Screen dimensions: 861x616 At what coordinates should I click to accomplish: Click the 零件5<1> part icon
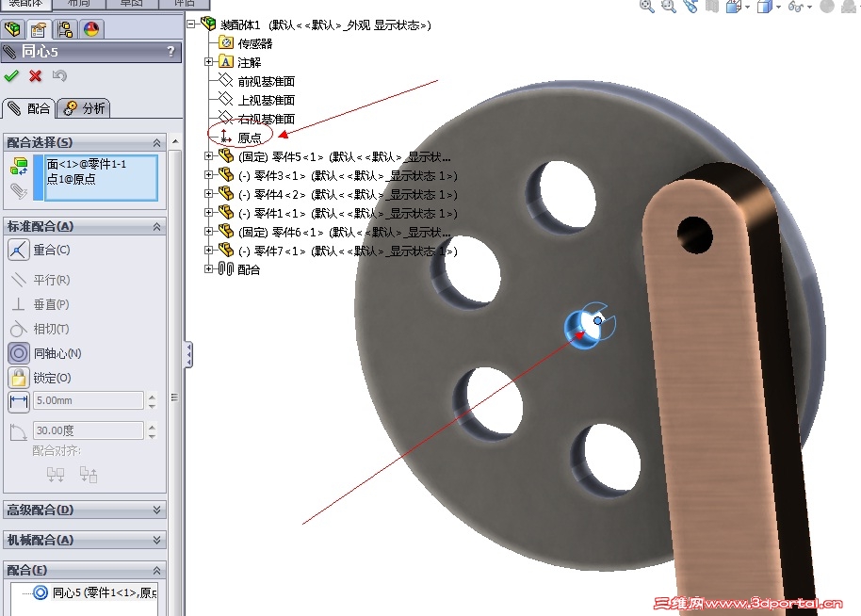coord(226,156)
